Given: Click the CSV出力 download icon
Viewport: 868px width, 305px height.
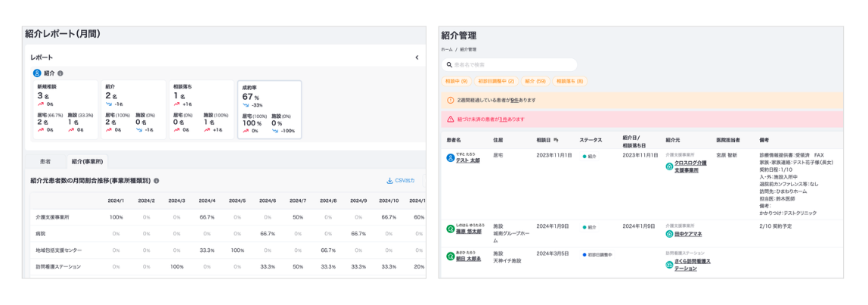Looking at the screenshot, I should pyautogui.click(x=389, y=181).
